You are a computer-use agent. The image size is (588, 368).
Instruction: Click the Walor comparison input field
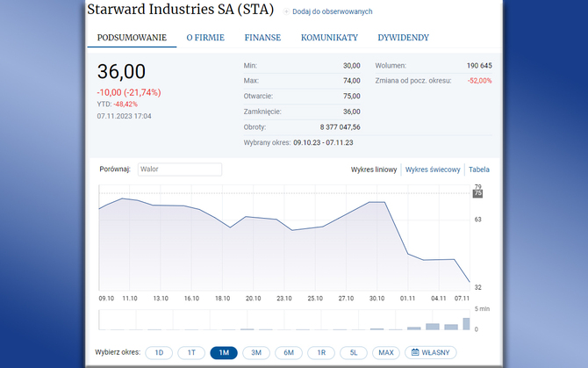click(x=180, y=170)
